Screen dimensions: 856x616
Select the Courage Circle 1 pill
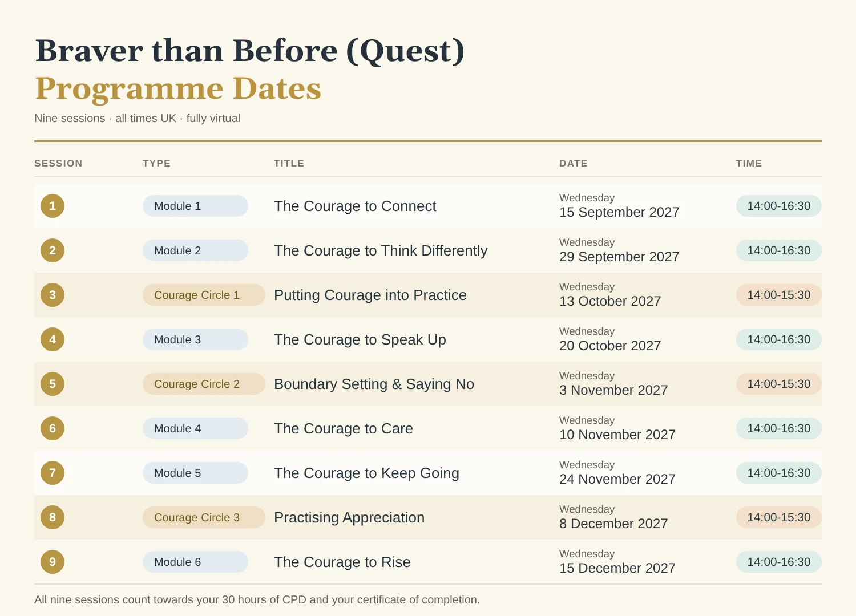point(204,295)
